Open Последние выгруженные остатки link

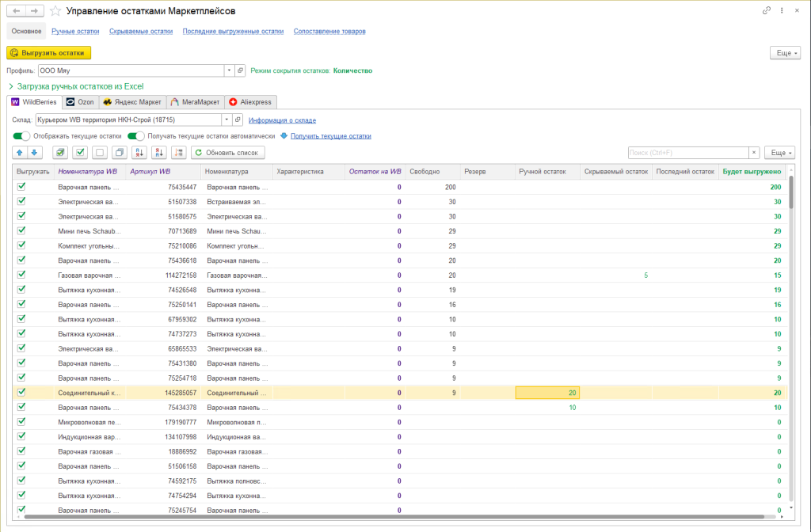[x=234, y=31]
